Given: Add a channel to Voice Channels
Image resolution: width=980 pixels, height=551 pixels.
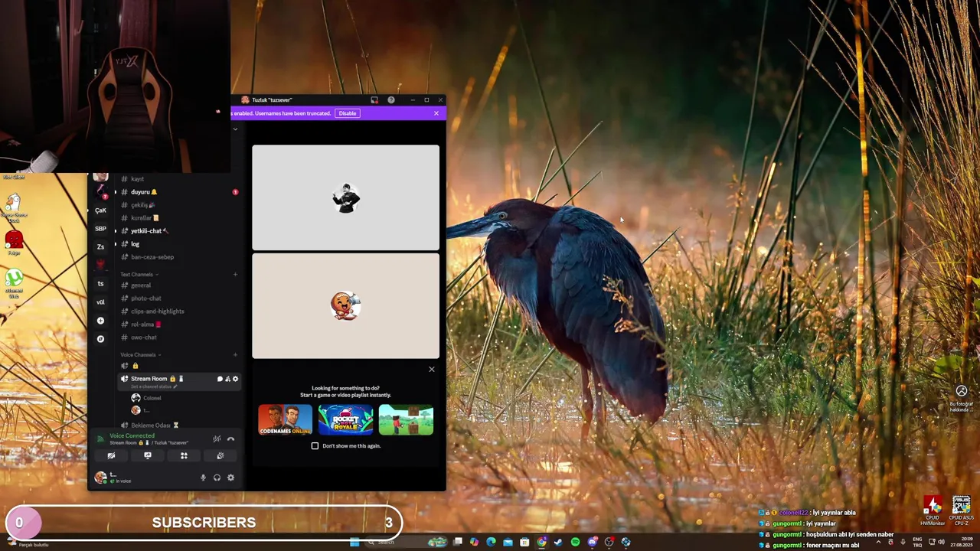Looking at the screenshot, I should [235, 355].
